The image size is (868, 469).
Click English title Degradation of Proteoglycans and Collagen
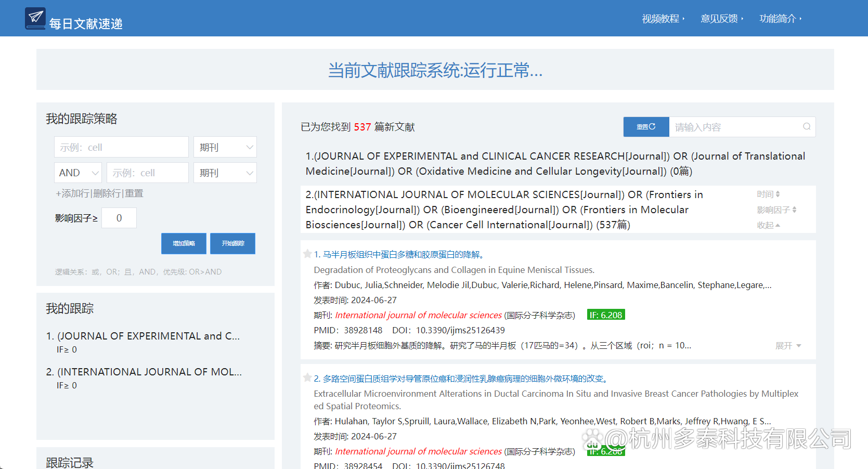coord(454,270)
